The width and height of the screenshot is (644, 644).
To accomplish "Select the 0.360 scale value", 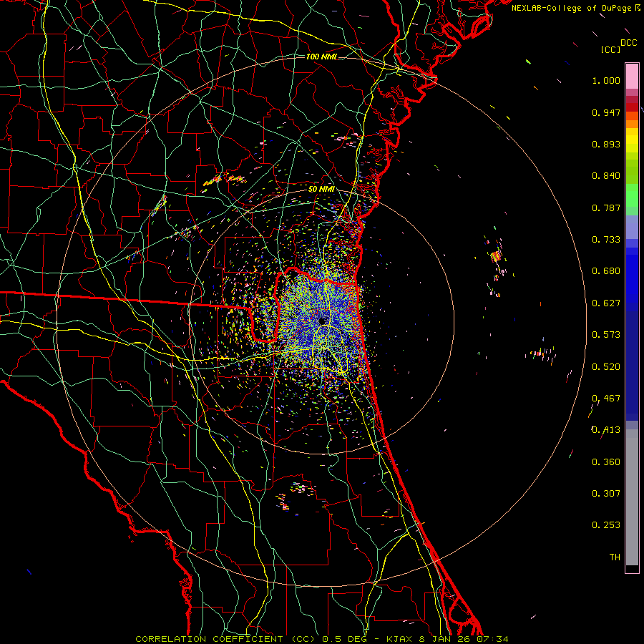I will click(x=606, y=462).
